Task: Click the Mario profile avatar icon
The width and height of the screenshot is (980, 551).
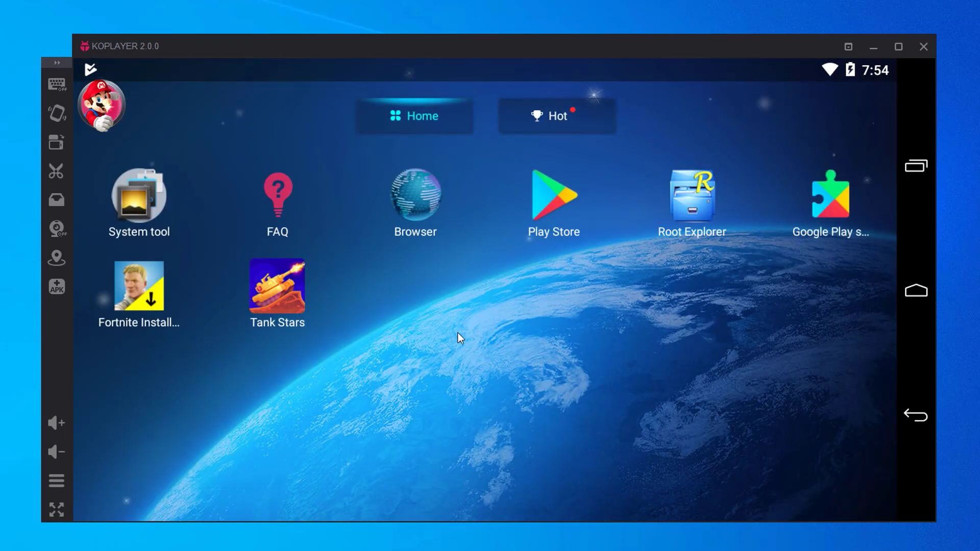Action: (102, 106)
